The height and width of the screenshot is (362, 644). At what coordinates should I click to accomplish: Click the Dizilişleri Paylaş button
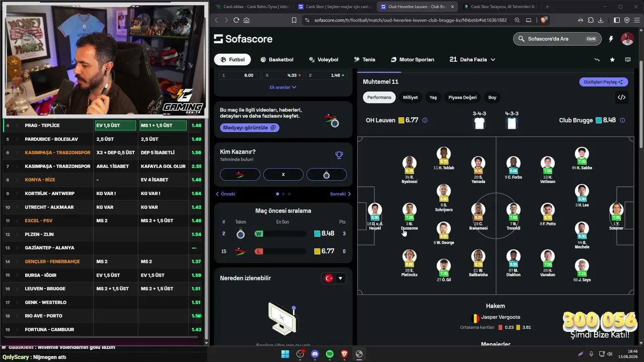click(604, 82)
